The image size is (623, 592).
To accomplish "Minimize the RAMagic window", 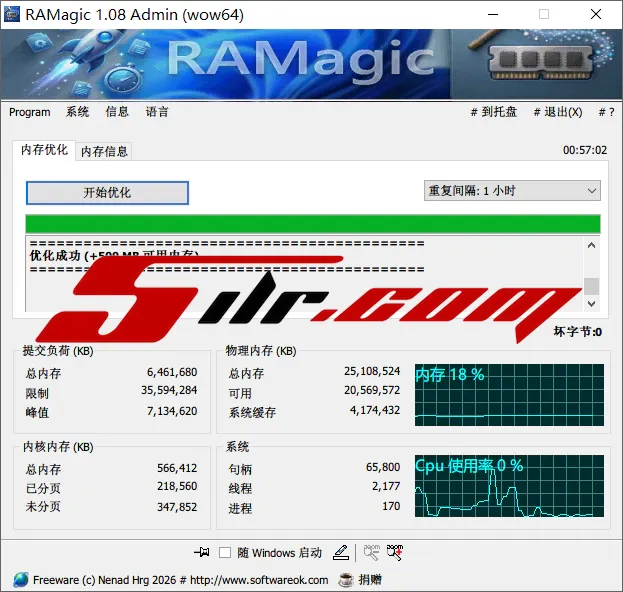I will (x=493, y=14).
